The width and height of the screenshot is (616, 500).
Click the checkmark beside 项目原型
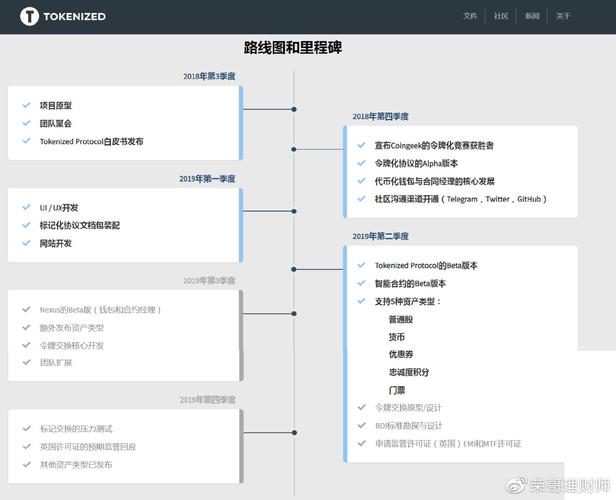click(26, 105)
